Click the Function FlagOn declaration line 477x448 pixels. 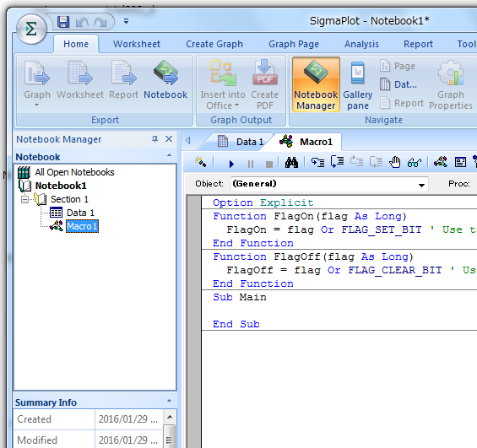310,216
